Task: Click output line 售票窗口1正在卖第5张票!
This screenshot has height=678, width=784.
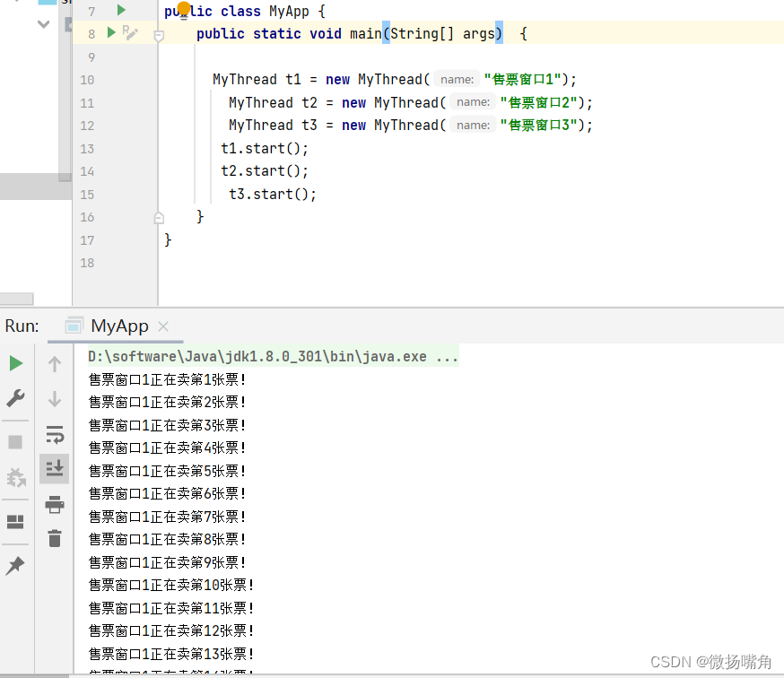Action: click(167, 471)
